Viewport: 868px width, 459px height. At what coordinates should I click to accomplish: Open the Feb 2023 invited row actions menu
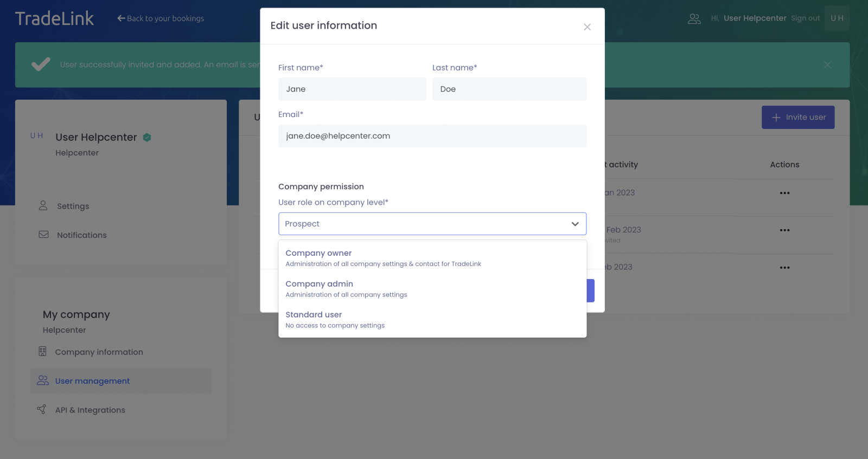(784, 230)
